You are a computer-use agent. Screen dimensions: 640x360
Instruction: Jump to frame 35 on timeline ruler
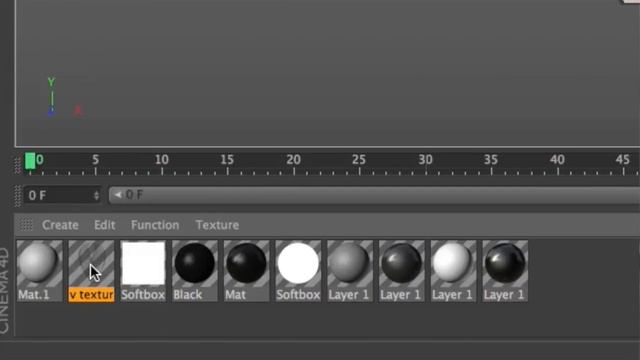491,160
